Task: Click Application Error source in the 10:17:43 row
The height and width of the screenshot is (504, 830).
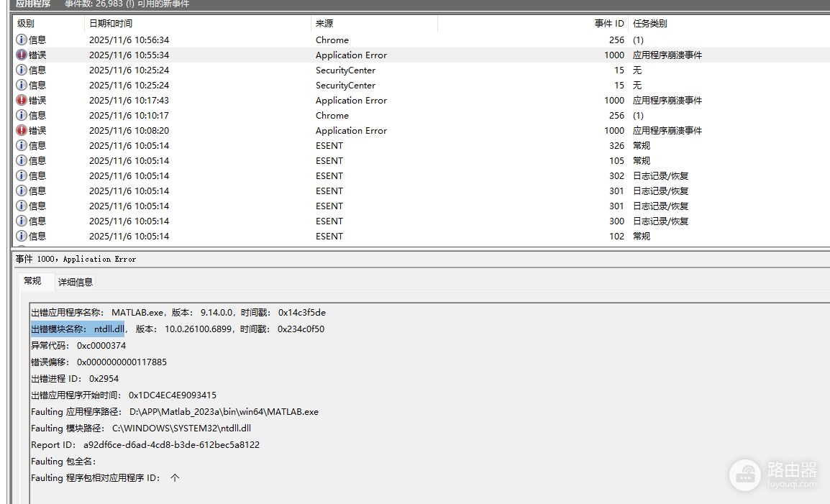Action: pyautogui.click(x=351, y=100)
